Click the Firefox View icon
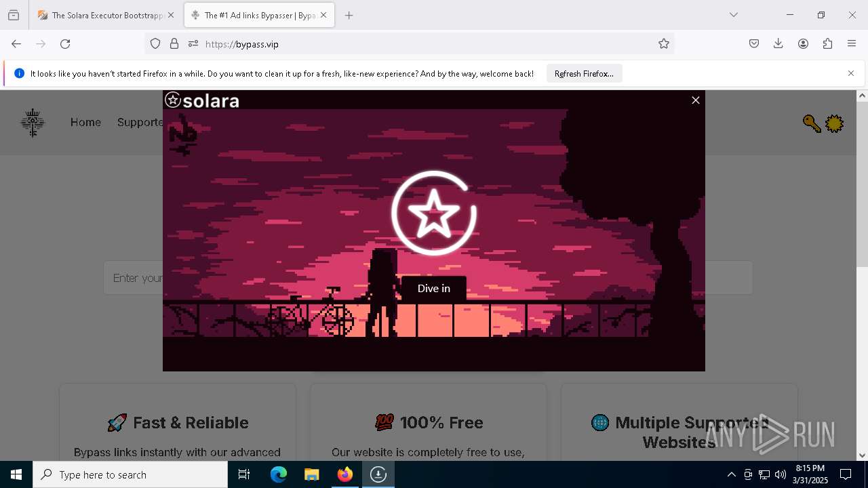 click(x=14, y=15)
